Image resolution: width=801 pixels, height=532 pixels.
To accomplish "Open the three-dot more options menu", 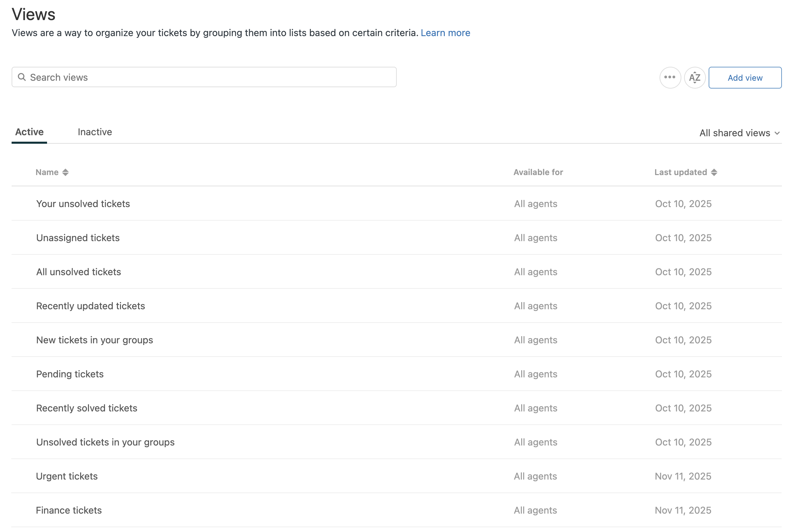I will pos(670,77).
